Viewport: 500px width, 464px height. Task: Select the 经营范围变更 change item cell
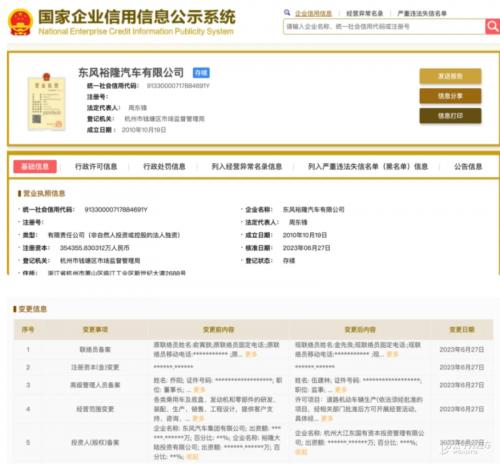coord(95,409)
